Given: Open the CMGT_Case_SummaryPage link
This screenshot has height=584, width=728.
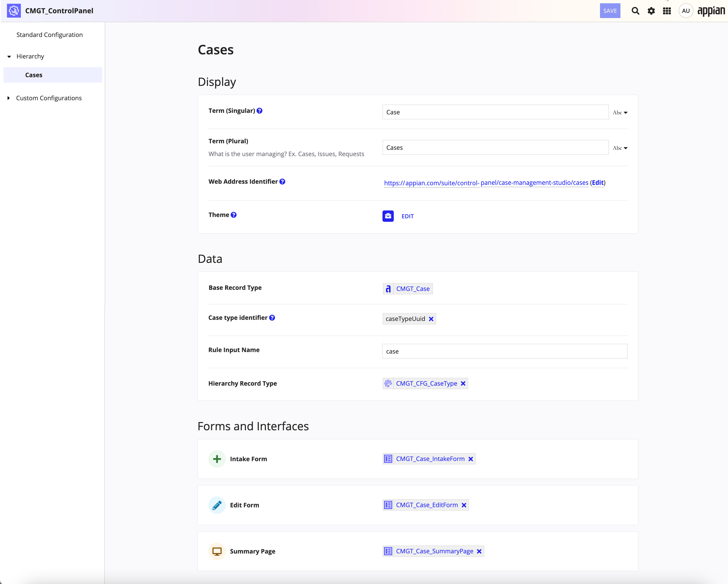Looking at the screenshot, I should click(x=435, y=552).
